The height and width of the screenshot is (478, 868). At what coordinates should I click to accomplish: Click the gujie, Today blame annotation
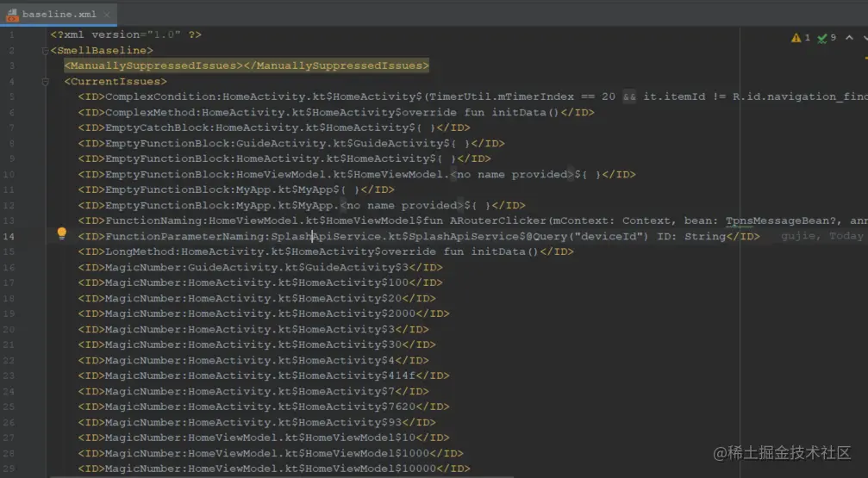[822, 236]
